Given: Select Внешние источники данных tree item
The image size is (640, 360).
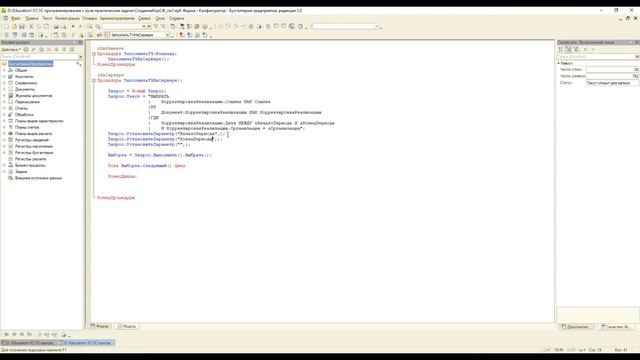Looking at the screenshot, I should [38, 178].
